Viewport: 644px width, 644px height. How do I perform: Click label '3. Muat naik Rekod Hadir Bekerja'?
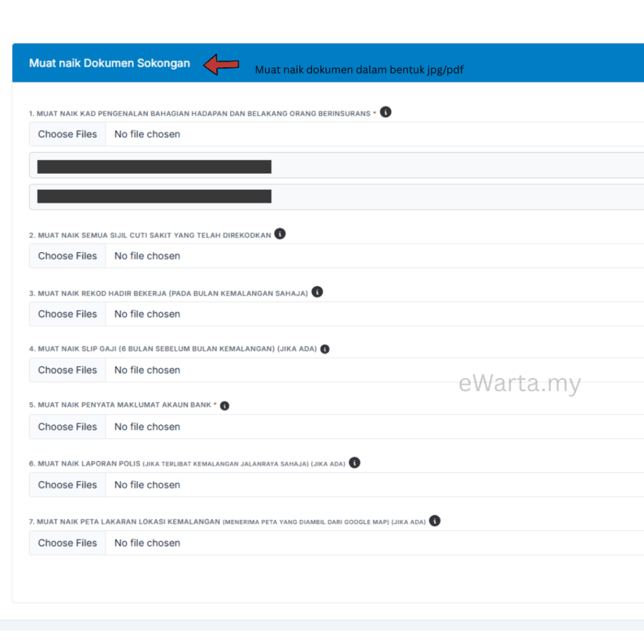point(169,294)
